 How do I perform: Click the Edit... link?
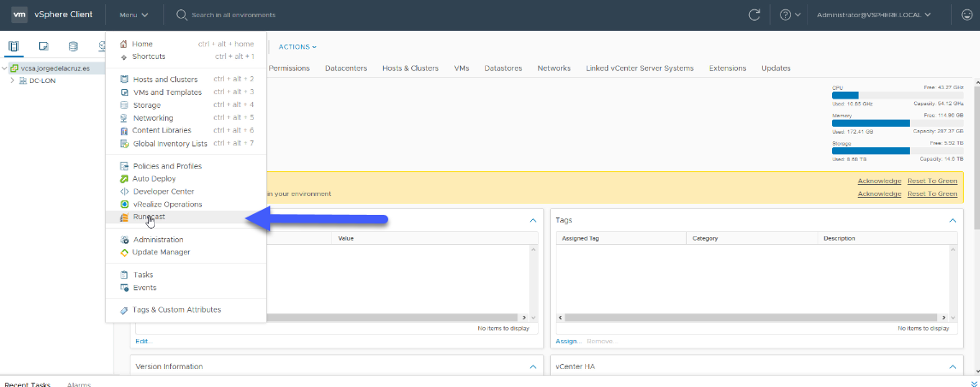144,342
